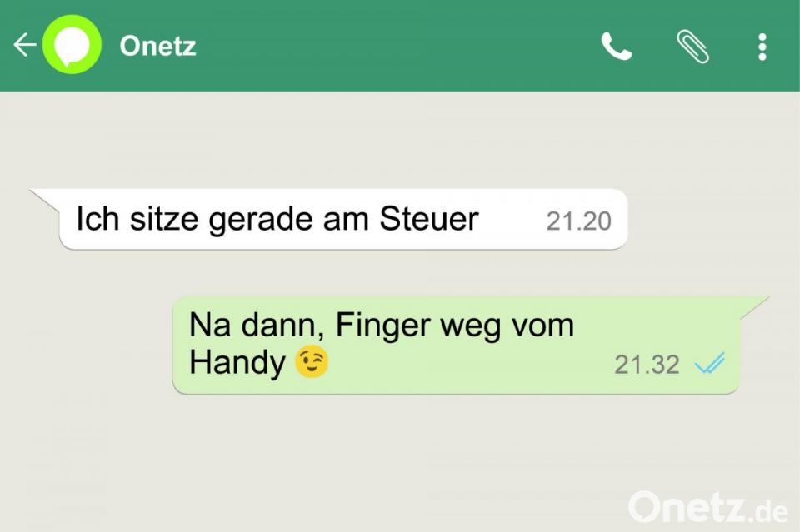
Task: Tap the blue double check marks
Action: pyautogui.click(x=710, y=363)
